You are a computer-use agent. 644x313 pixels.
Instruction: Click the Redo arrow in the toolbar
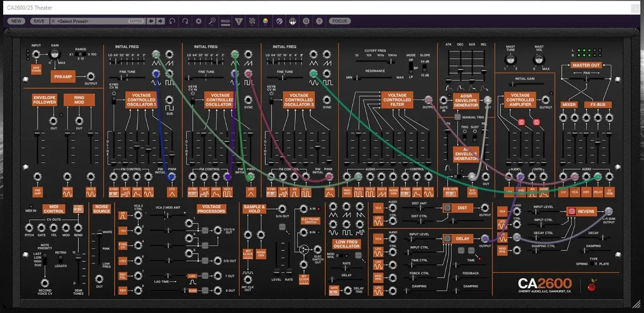(x=185, y=21)
